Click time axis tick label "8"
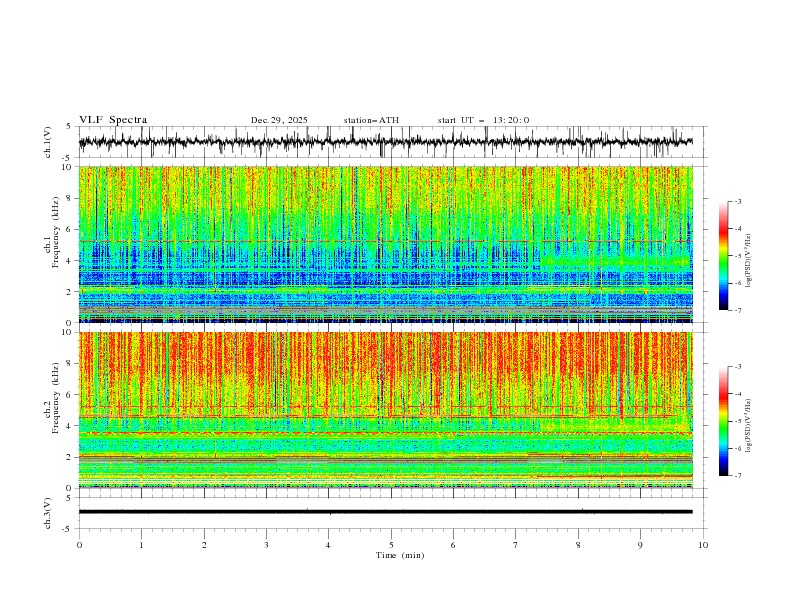This screenshot has height=612, width=792. 578,545
